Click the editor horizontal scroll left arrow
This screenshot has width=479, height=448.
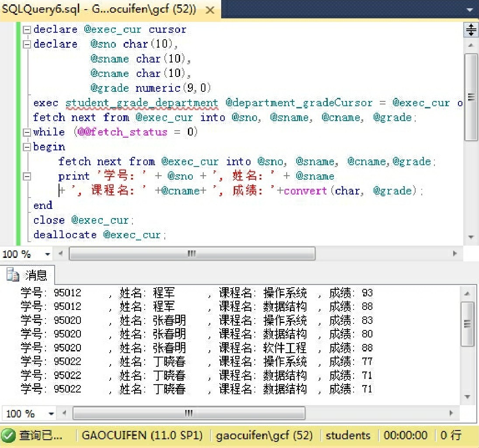[60, 254]
